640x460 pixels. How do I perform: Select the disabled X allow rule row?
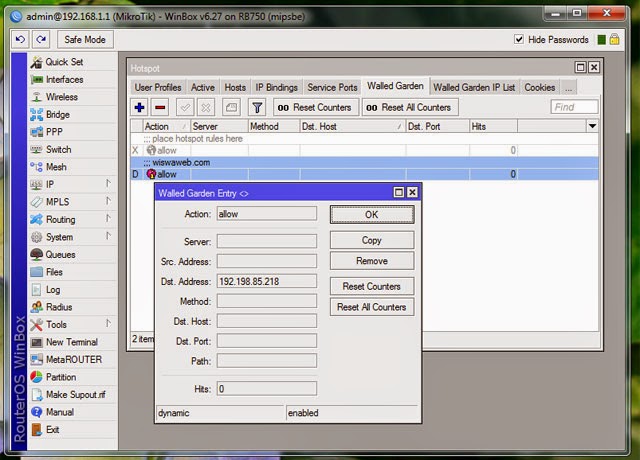(x=364, y=151)
